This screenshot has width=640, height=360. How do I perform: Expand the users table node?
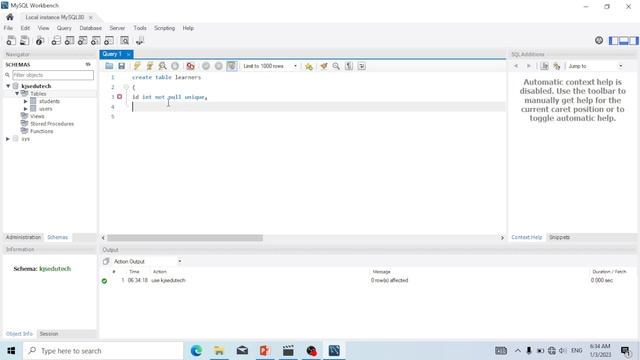click(25, 109)
